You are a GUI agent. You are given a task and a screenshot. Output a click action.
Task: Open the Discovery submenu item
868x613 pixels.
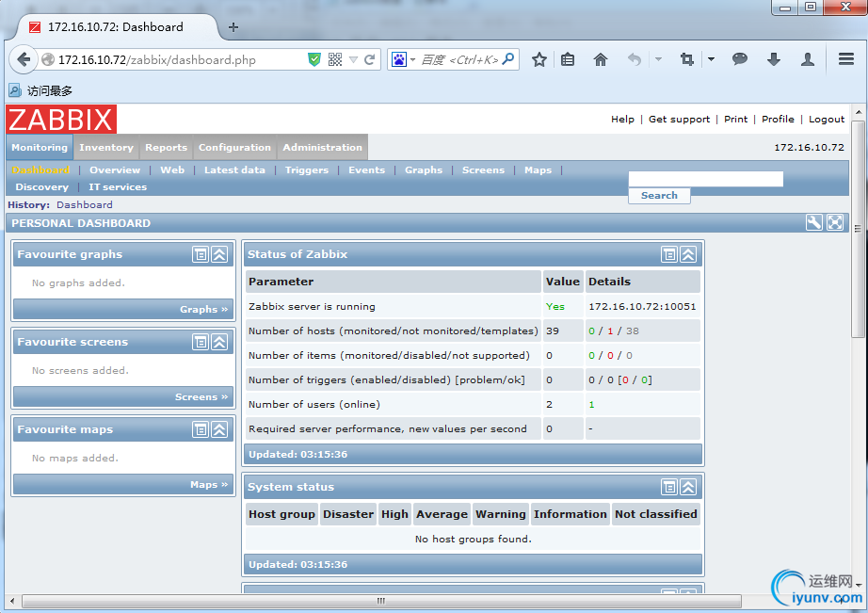pos(42,187)
